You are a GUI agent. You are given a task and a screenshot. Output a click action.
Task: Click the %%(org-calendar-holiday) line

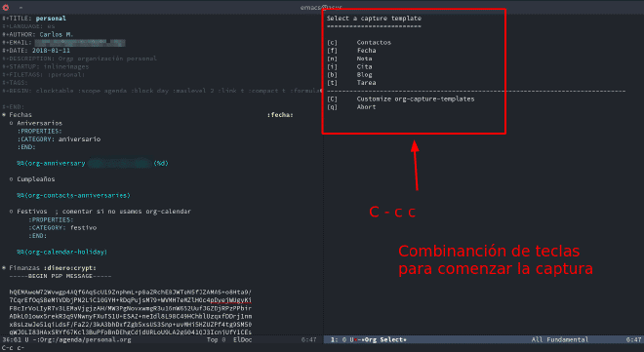(62, 252)
